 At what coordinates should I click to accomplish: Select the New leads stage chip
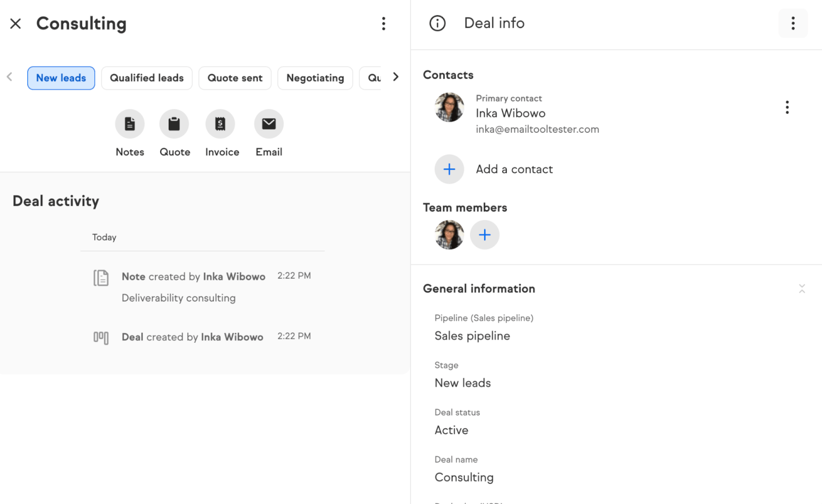pyautogui.click(x=61, y=78)
